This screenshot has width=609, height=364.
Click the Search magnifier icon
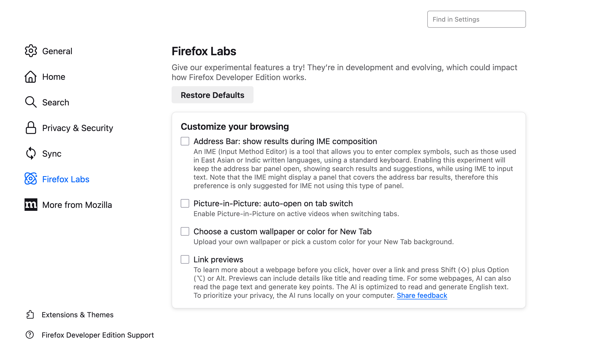click(31, 102)
